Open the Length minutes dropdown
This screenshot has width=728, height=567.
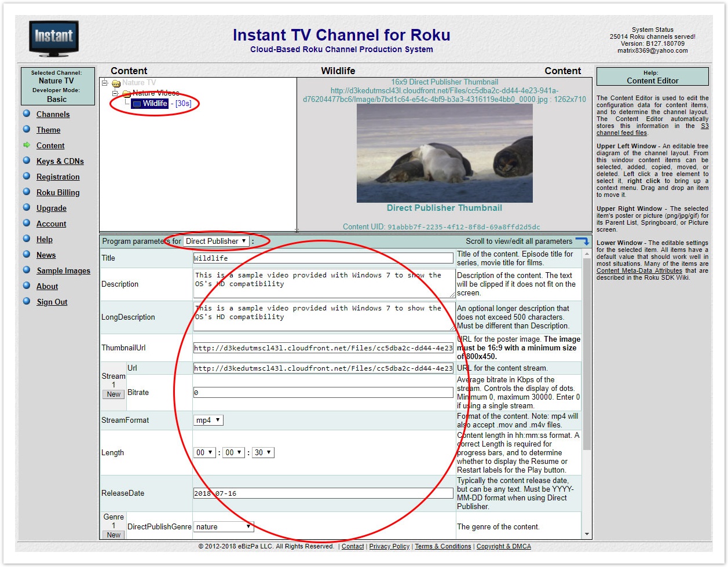pyautogui.click(x=234, y=452)
